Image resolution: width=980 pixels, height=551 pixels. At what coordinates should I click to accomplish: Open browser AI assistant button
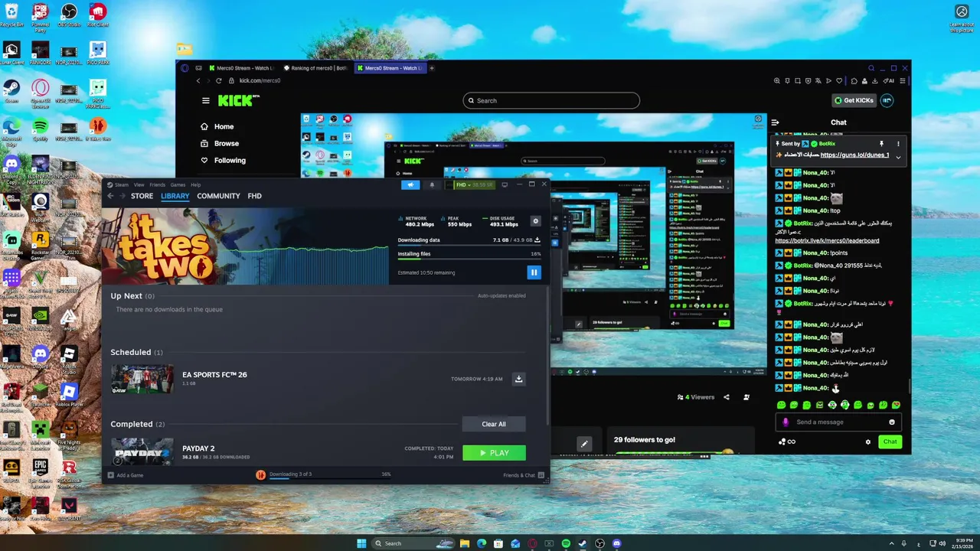pos(888,80)
